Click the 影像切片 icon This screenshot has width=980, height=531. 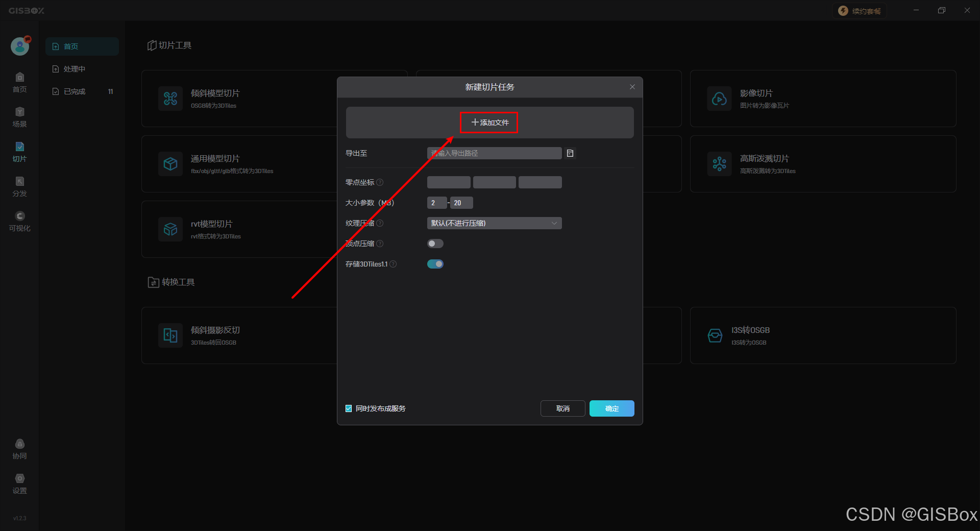[x=720, y=99]
